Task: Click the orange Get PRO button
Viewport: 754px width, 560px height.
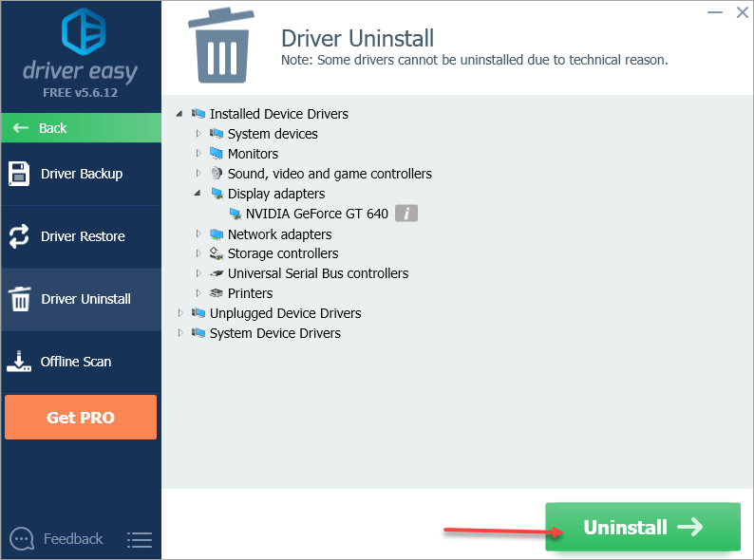Action: [81, 418]
